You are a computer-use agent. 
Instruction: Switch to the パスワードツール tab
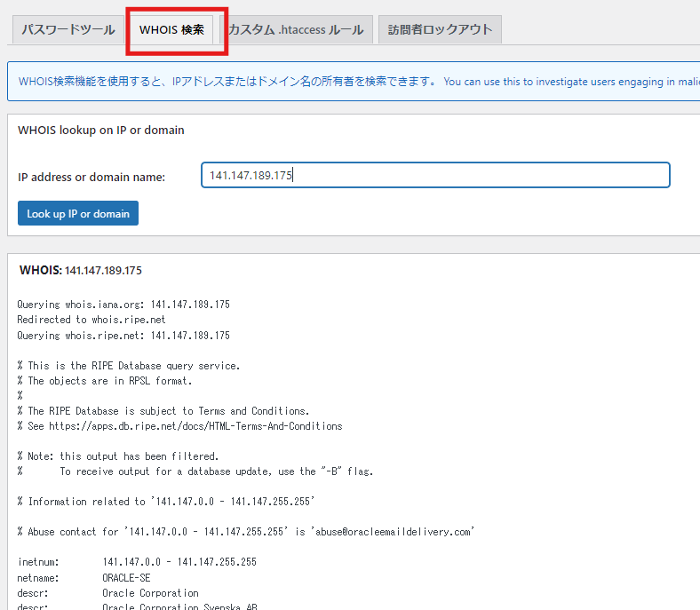point(68,29)
